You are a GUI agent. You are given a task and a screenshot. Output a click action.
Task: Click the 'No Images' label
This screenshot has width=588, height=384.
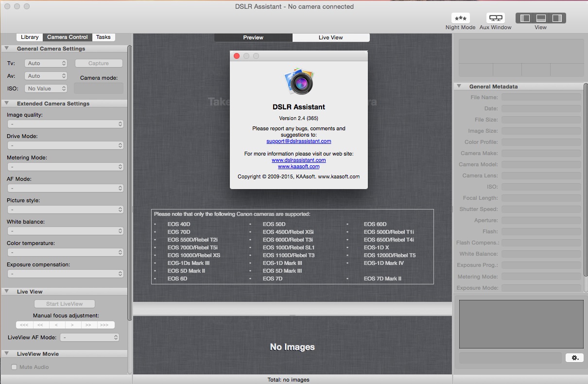coord(293,347)
